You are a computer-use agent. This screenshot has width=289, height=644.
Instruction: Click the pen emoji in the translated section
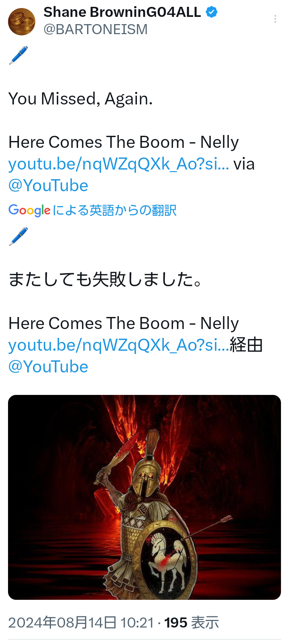tap(18, 237)
